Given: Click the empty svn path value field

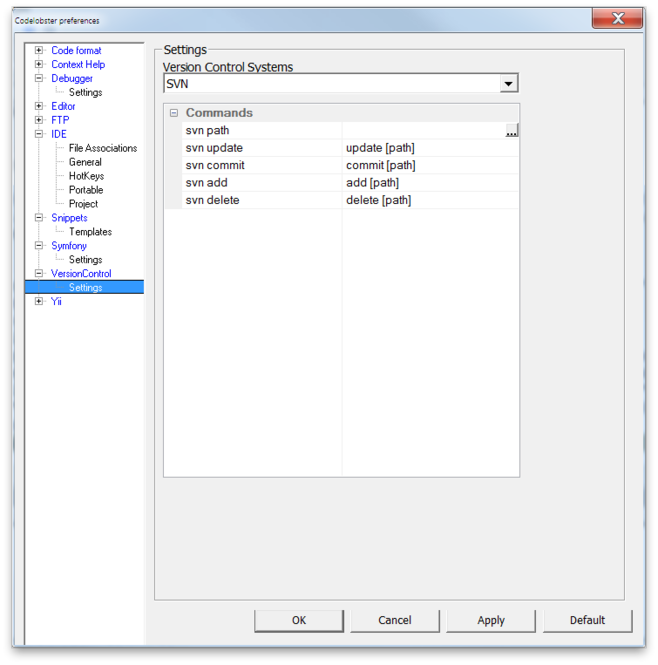Looking at the screenshot, I should [x=424, y=131].
